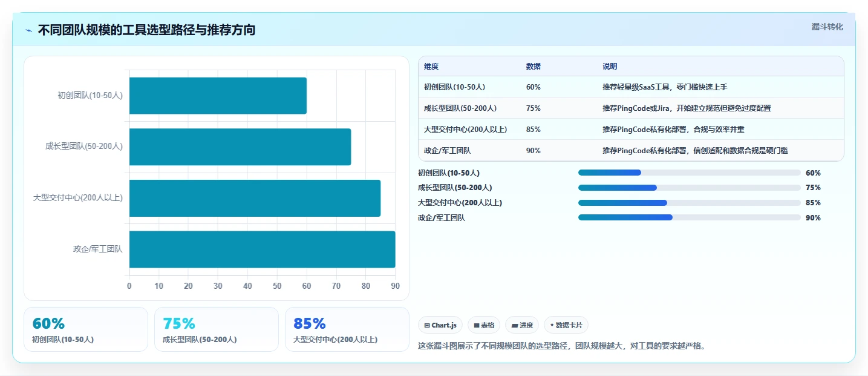This screenshot has height=376, width=868.
Task: Click the 大型交付中心(200人以上) chart bar
Action: click(255, 198)
